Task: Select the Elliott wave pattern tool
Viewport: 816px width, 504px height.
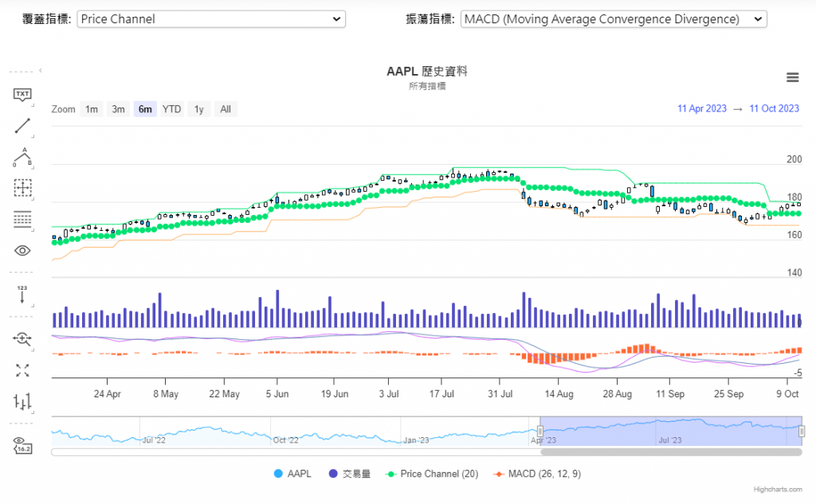Action: click(x=22, y=157)
